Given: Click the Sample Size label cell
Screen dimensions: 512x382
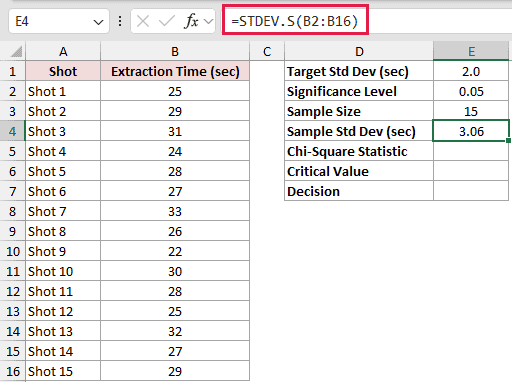Looking at the screenshot, I should 359,111.
